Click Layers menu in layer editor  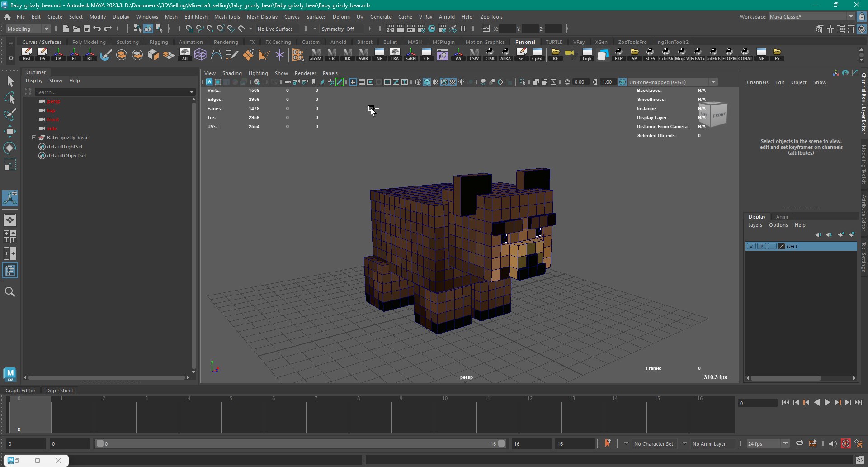tap(755, 225)
